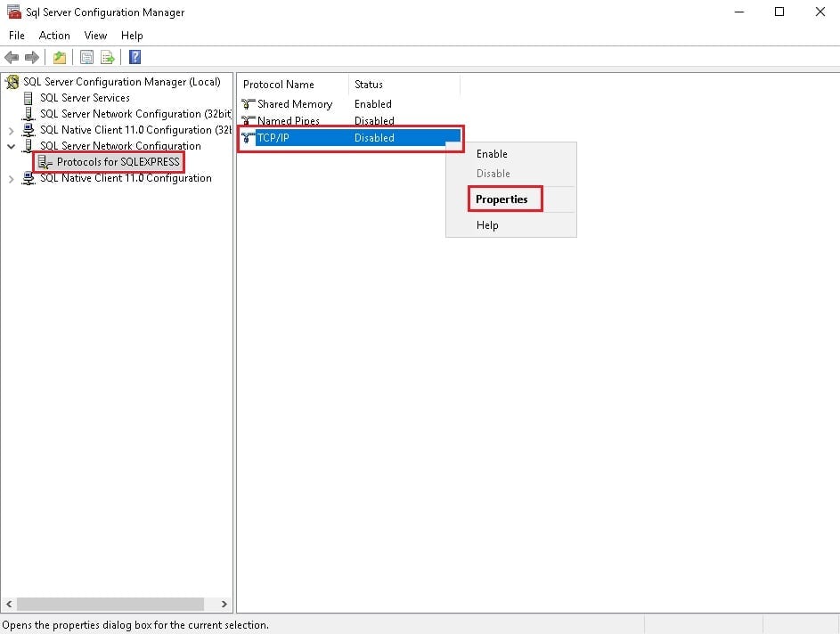Select SQL Native Client 11.0 Configuration (32bit)

coord(136,130)
